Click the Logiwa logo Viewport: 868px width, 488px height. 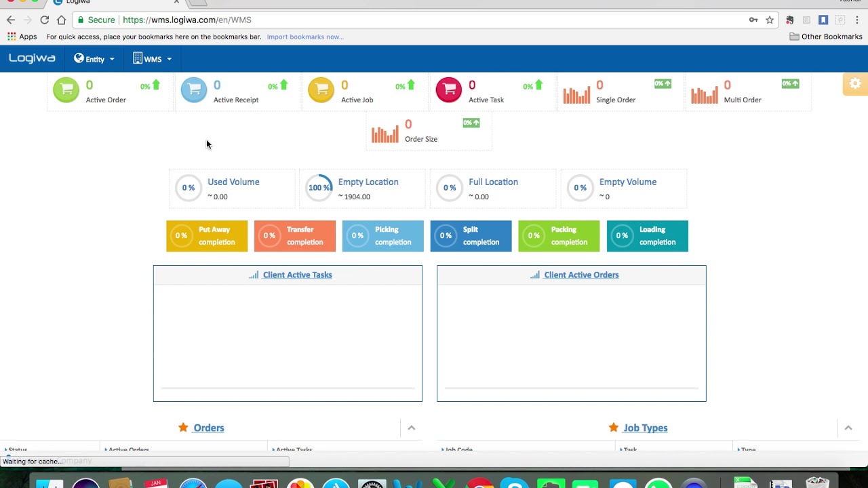pyautogui.click(x=32, y=59)
